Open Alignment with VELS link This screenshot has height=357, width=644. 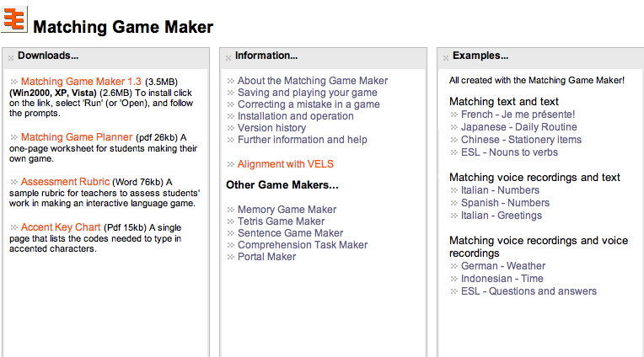point(286,164)
